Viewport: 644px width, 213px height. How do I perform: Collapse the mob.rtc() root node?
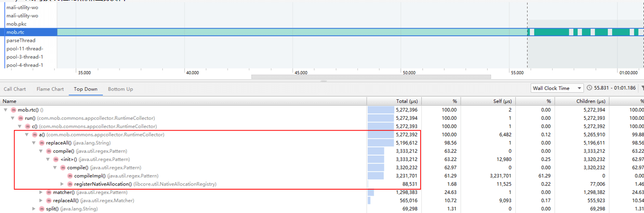click(x=6, y=110)
